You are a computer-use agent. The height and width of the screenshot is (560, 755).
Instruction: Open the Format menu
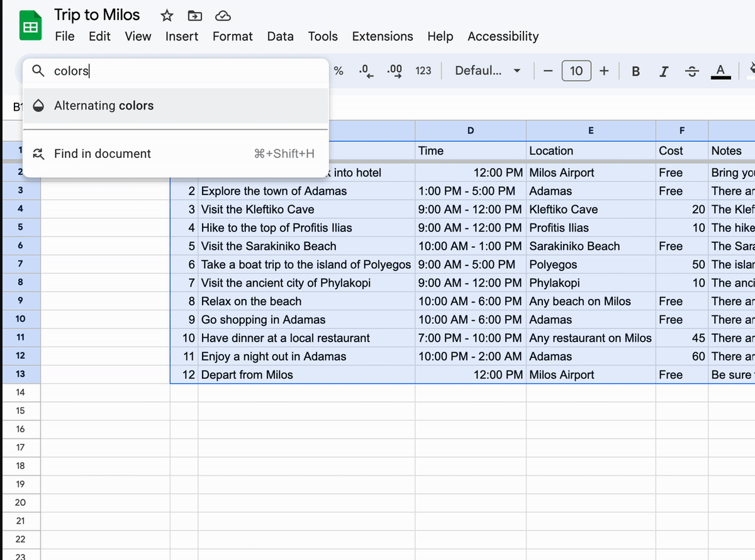tap(232, 36)
